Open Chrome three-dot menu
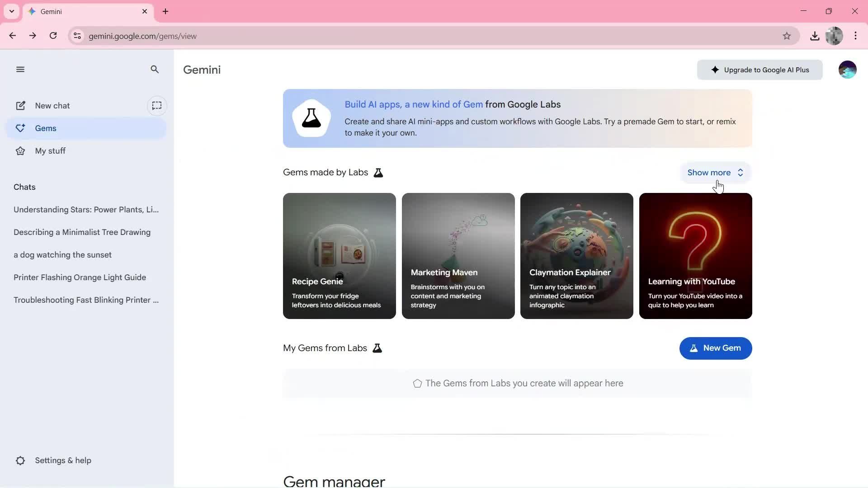 855,36
